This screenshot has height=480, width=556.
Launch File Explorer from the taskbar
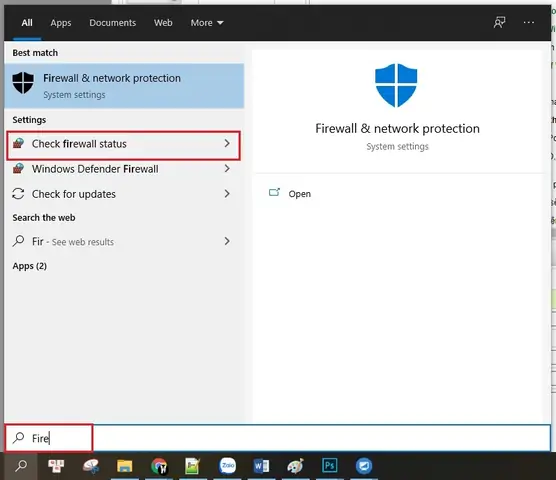pyautogui.click(x=124, y=466)
